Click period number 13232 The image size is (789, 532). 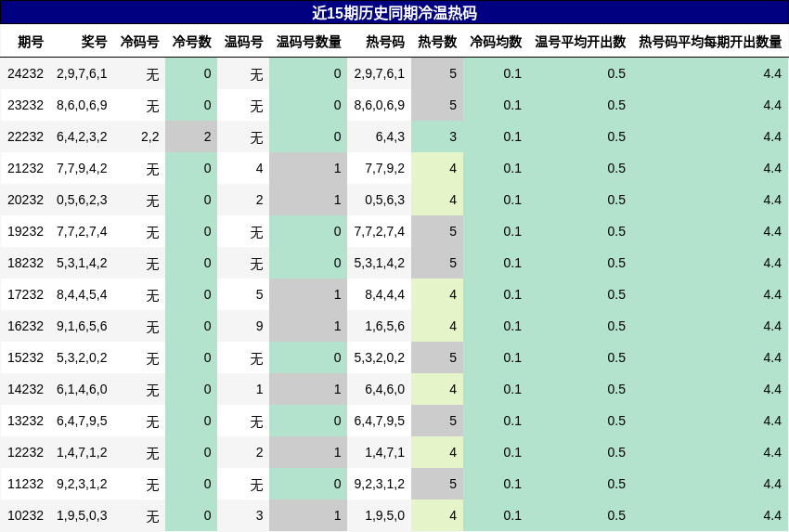point(26,421)
